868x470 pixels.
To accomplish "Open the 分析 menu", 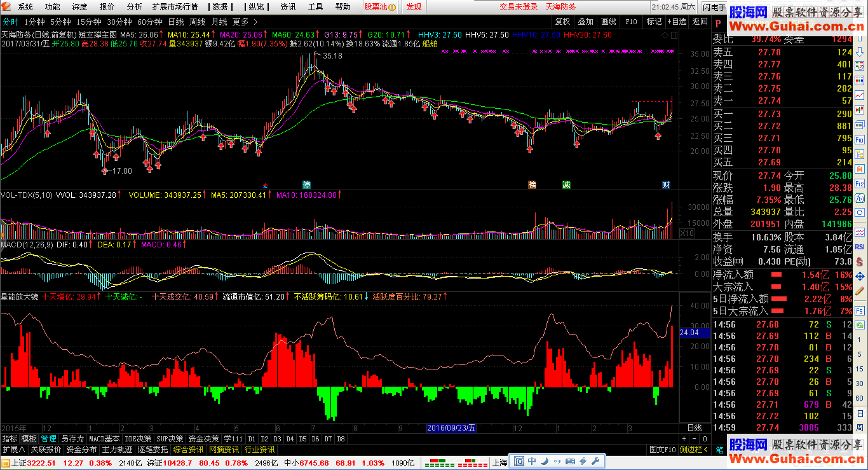I will 134,7.
